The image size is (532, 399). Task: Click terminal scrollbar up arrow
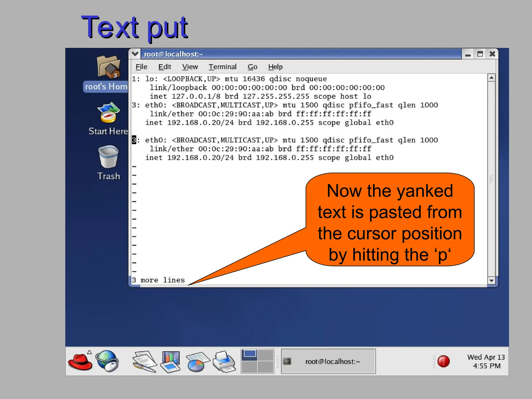(x=491, y=78)
